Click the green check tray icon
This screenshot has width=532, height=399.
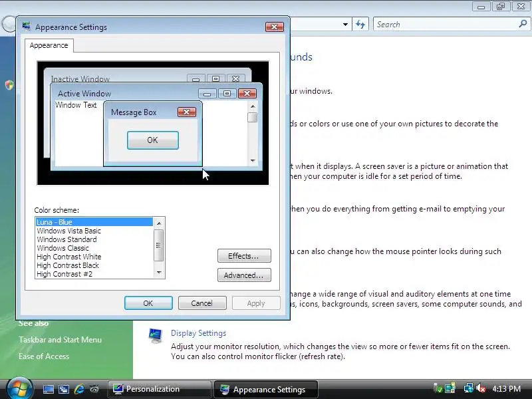pyautogui.click(x=438, y=388)
